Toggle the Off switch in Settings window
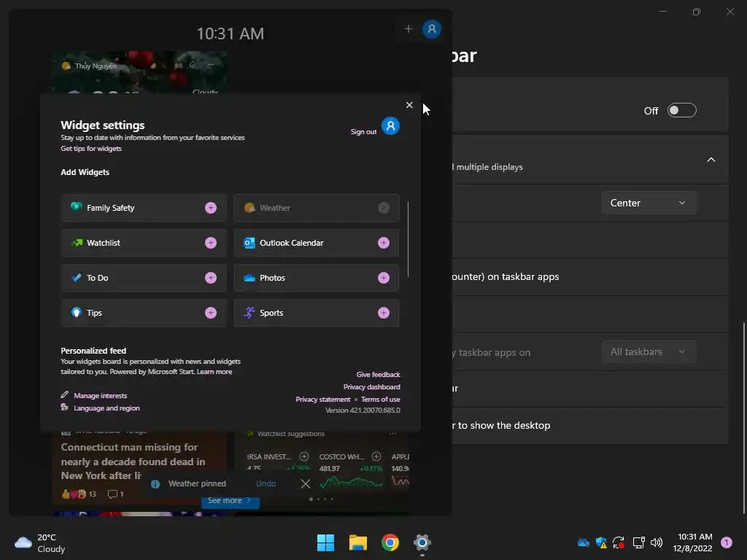This screenshot has width=747, height=560. pos(682,111)
